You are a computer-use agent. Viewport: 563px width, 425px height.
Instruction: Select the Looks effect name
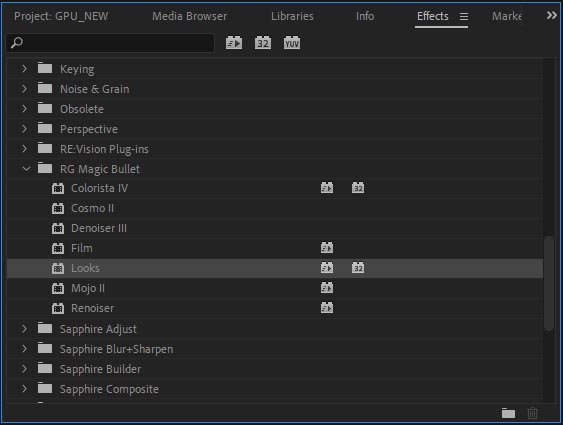[85, 268]
